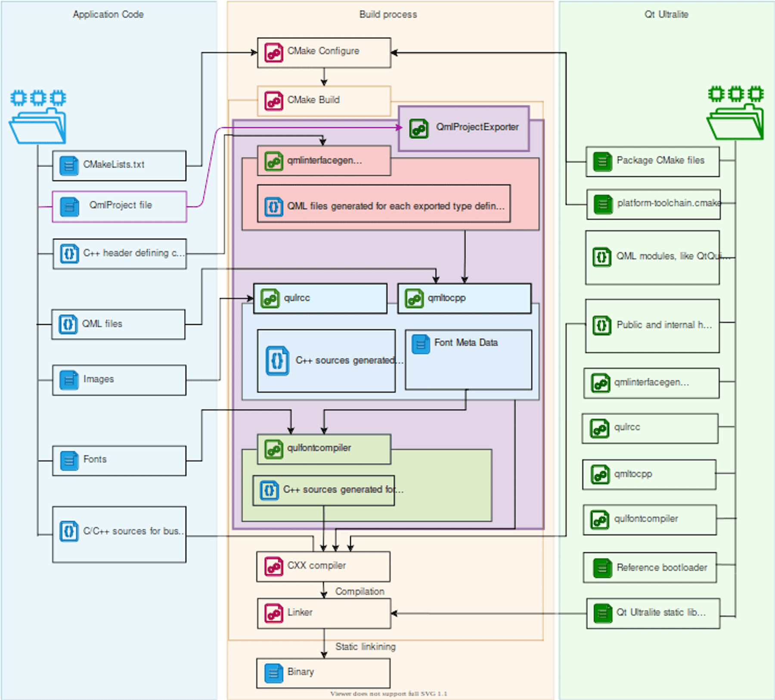Click the platform-toolchain.cmake document icon
Image resolution: width=775 pixels, height=700 pixels.
[603, 204]
